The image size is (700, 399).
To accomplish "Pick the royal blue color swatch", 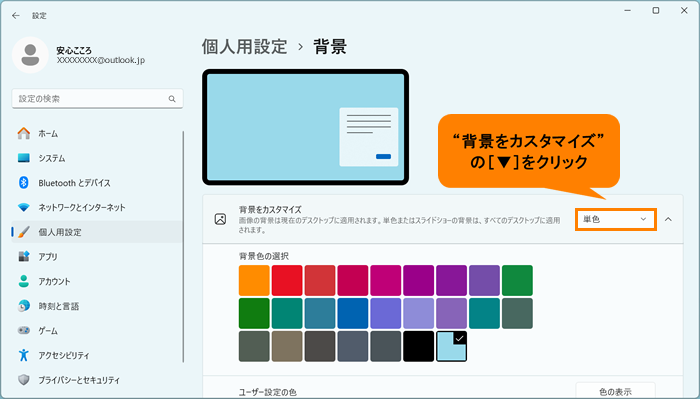I will (x=353, y=313).
